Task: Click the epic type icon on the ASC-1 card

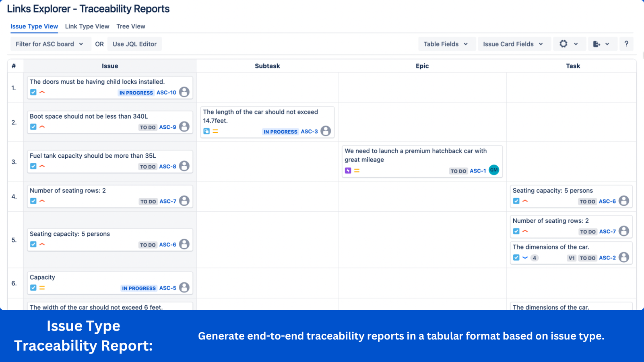Action: (348, 171)
